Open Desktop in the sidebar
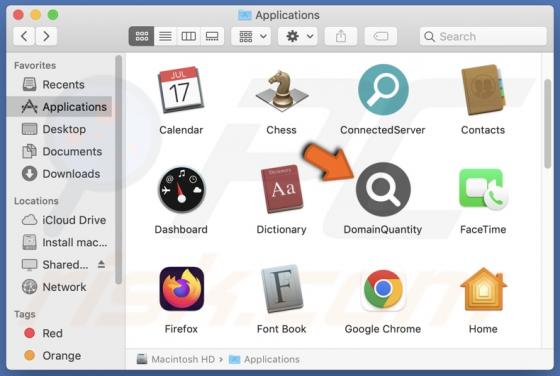This screenshot has height=376, width=560. pos(59,129)
